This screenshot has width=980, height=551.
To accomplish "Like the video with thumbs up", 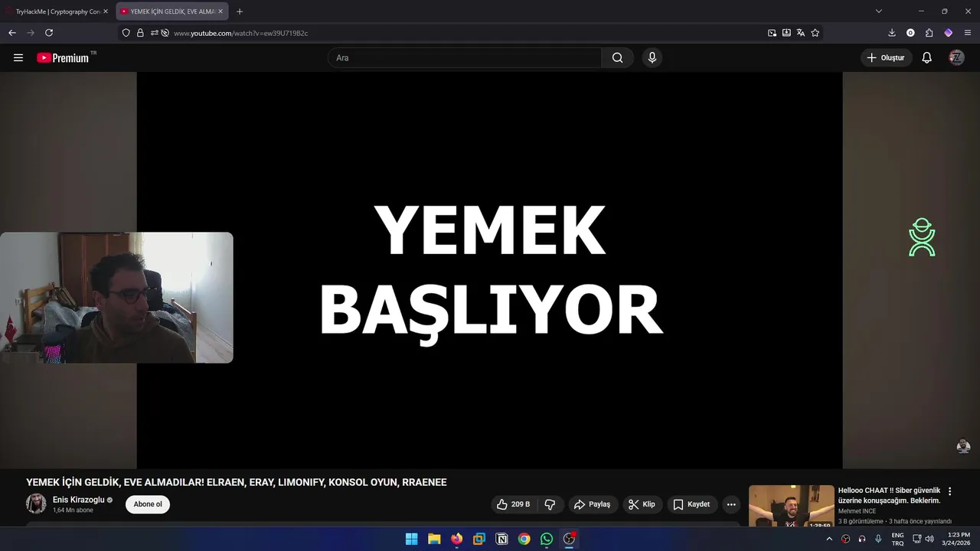I will click(x=513, y=504).
